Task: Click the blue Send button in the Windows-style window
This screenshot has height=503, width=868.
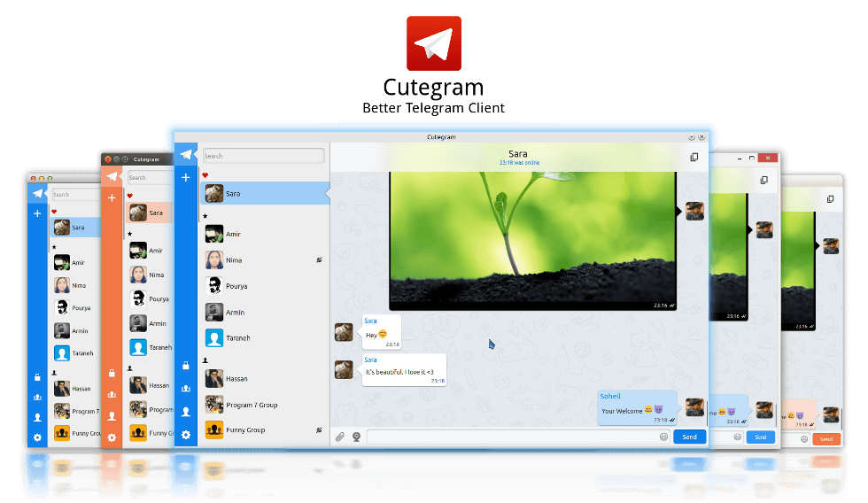Action: point(761,437)
